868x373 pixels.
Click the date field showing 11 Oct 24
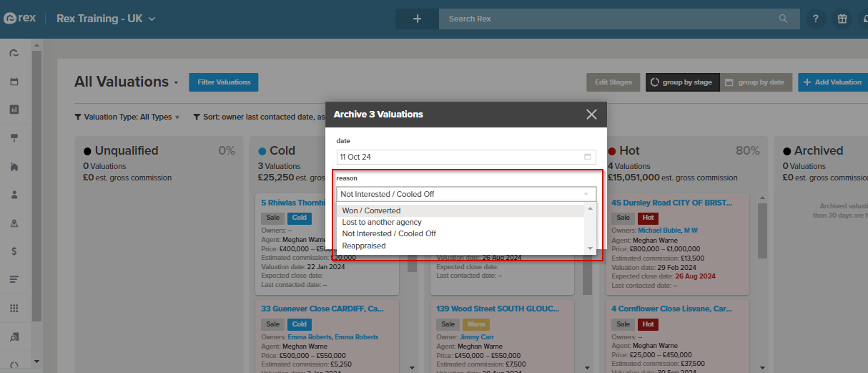click(466, 157)
